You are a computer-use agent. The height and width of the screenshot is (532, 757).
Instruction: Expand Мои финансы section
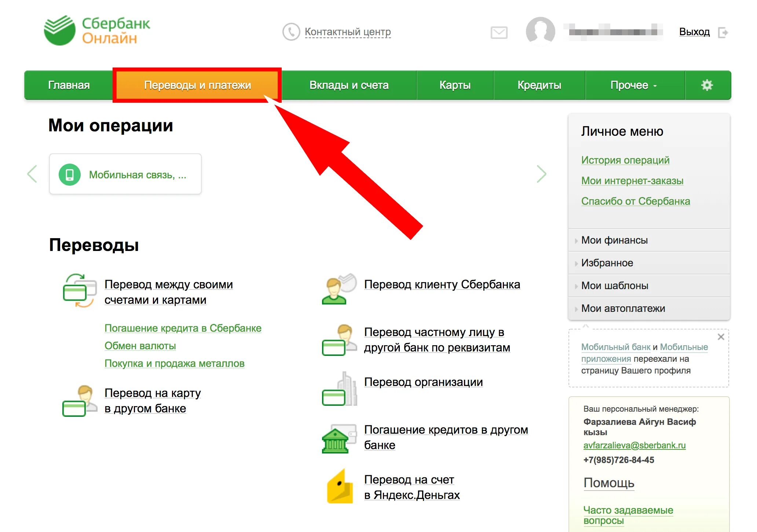tap(649, 240)
